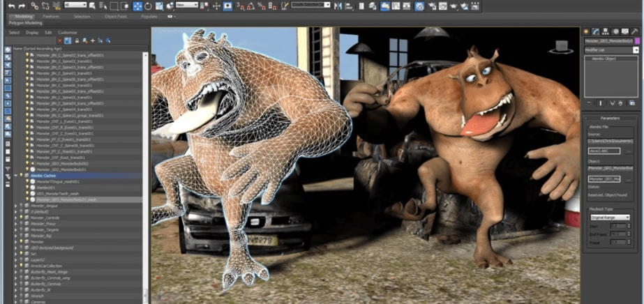644x304 pixels.
Task: Switch to the Selection ribbon tab
Action: (x=82, y=17)
